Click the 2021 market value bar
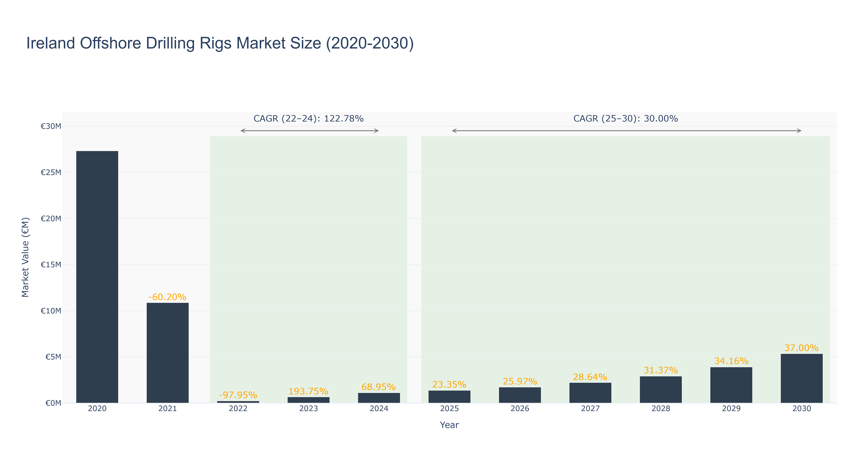868x465 pixels. pyautogui.click(x=167, y=353)
